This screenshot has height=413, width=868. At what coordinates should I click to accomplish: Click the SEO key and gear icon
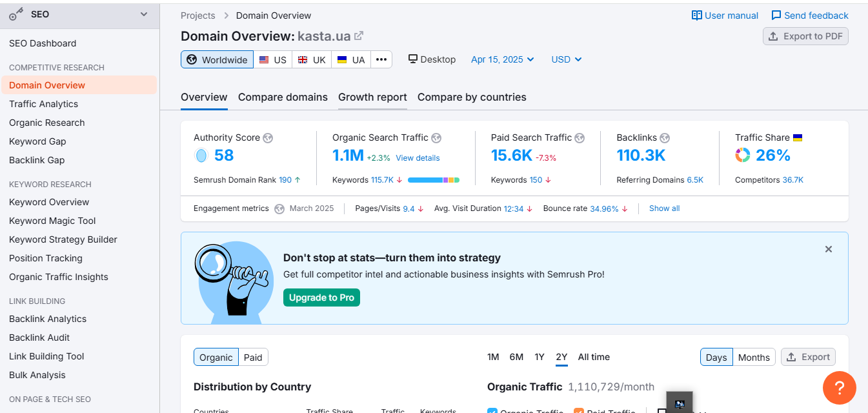[x=17, y=15]
